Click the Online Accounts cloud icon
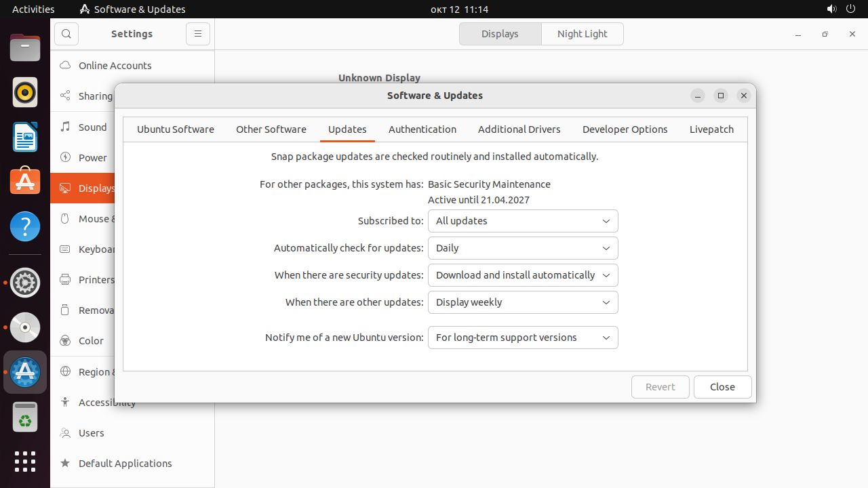868x488 pixels. point(65,66)
